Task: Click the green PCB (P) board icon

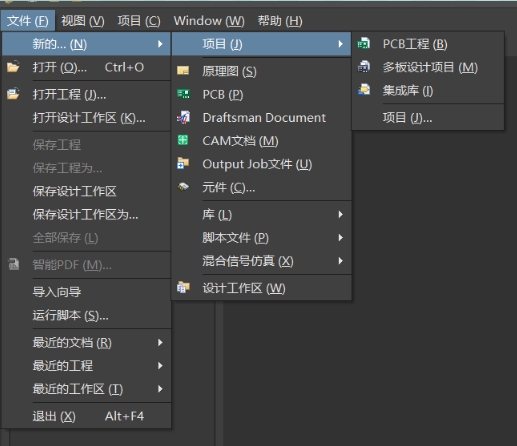Action: tap(183, 94)
